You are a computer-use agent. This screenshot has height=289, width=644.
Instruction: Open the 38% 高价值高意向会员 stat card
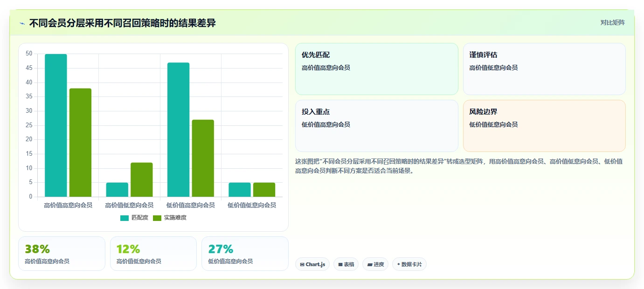point(62,254)
